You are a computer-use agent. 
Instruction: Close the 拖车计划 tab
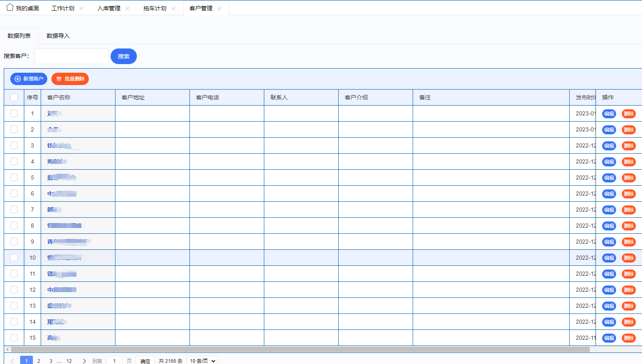(x=173, y=9)
